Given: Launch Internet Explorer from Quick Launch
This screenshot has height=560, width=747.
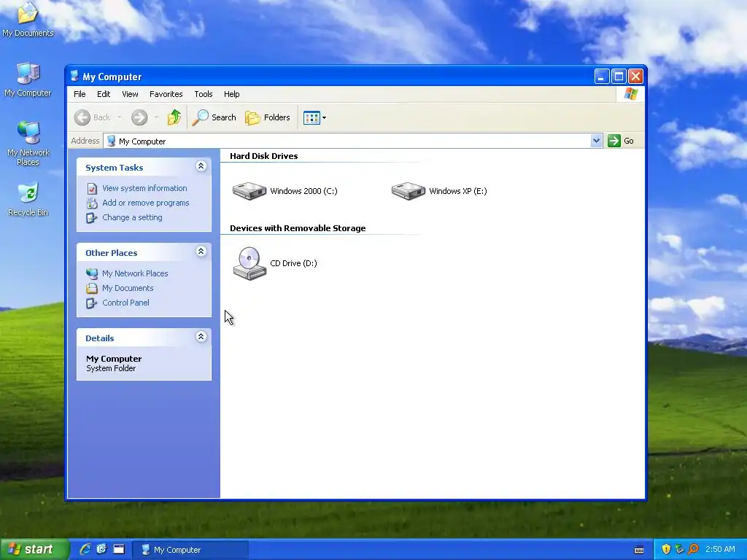Looking at the screenshot, I should 85,550.
